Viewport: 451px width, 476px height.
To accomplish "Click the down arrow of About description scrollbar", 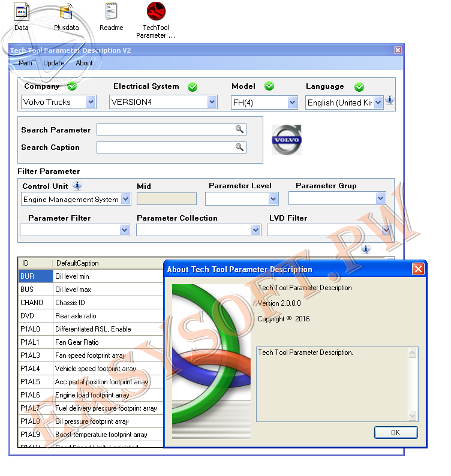I will pyautogui.click(x=413, y=415).
